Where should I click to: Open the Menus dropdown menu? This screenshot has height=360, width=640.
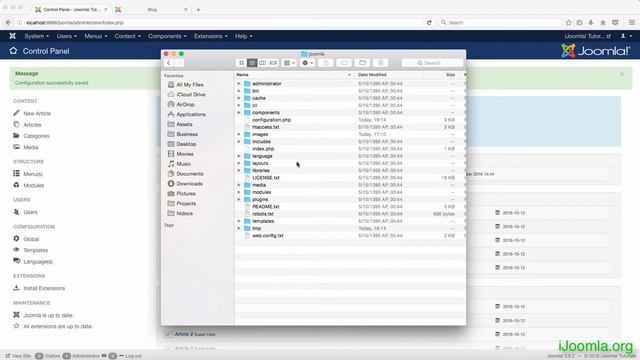click(96, 36)
